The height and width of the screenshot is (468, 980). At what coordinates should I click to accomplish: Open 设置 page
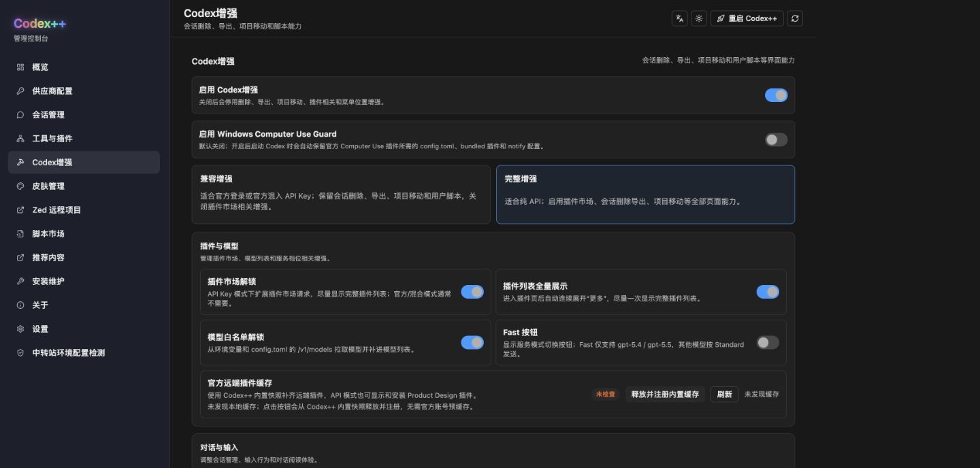(x=84, y=329)
